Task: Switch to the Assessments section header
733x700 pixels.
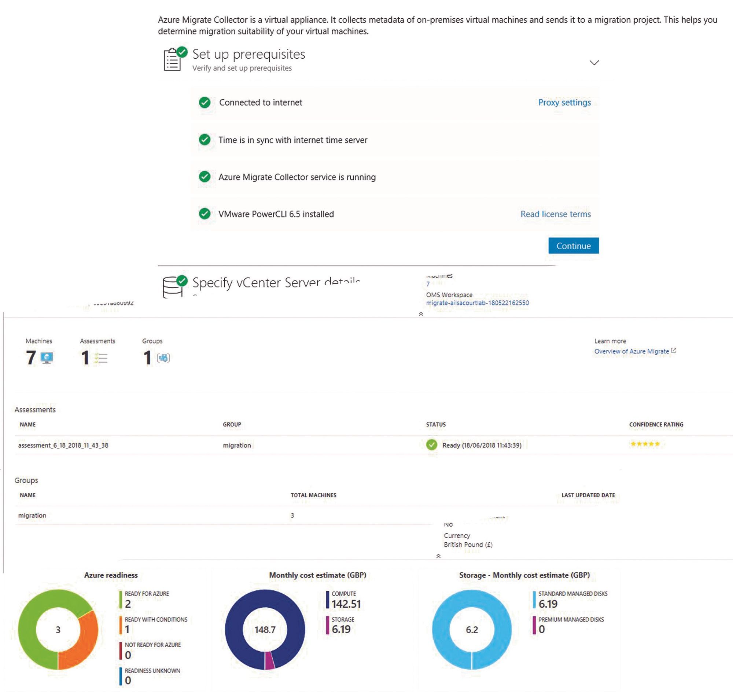Action: (x=35, y=409)
